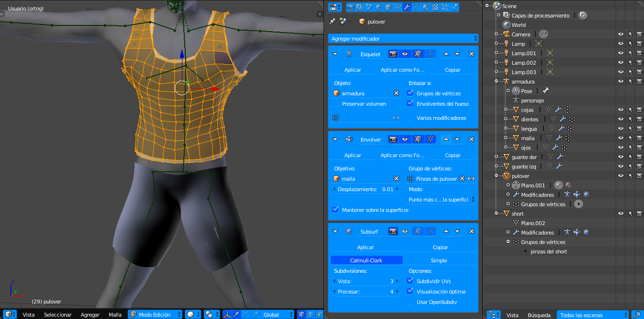The width and height of the screenshot is (644, 319).
Task: Move the Envolver modifier up
Action: point(446,139)
